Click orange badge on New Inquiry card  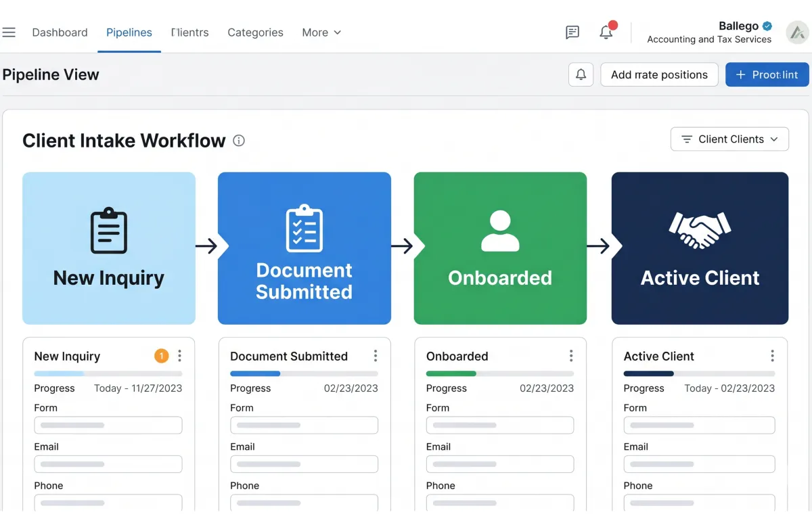tap(161, 356)
